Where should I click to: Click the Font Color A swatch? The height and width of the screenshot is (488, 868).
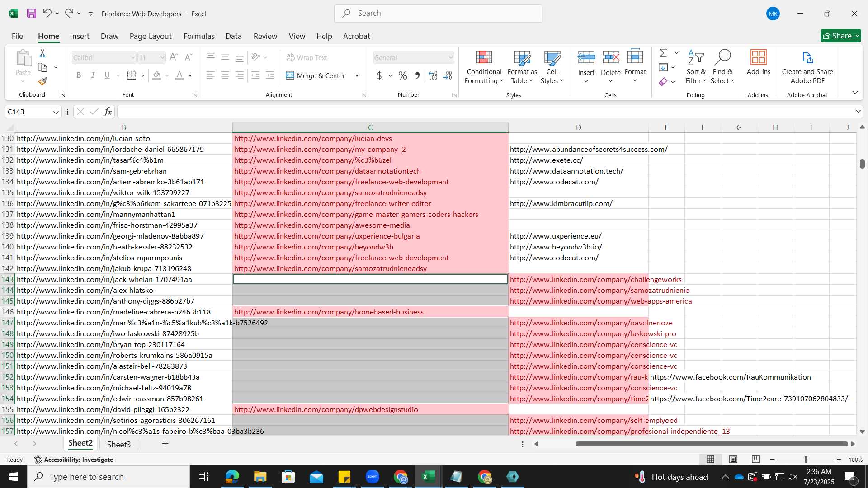[179, 75]
